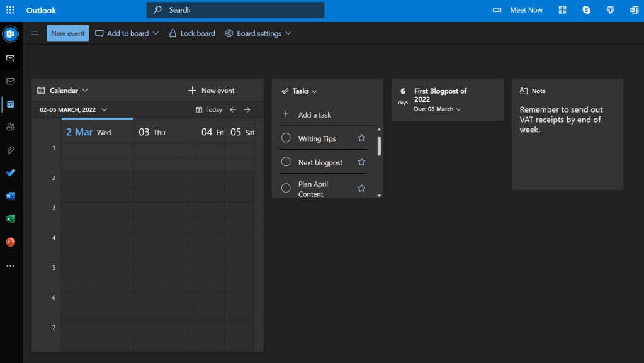Toggle the hamburger navigation menu
The image size is (644, 363).
click(x=35, y=33)
